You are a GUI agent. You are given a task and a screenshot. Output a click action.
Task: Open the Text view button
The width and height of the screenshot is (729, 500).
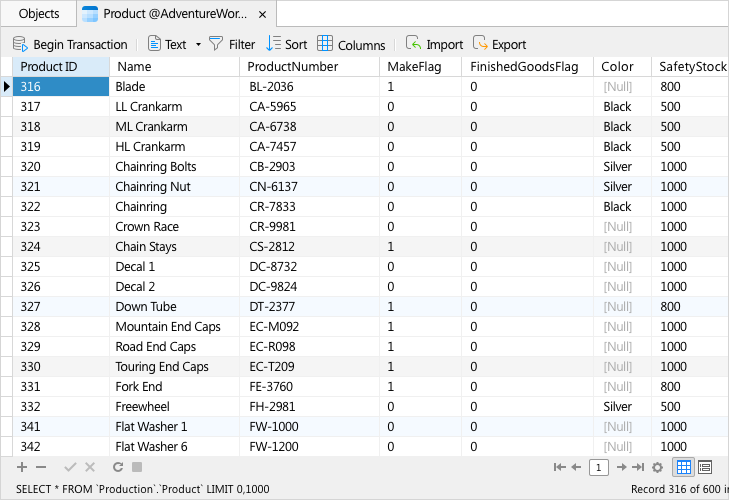167,44
